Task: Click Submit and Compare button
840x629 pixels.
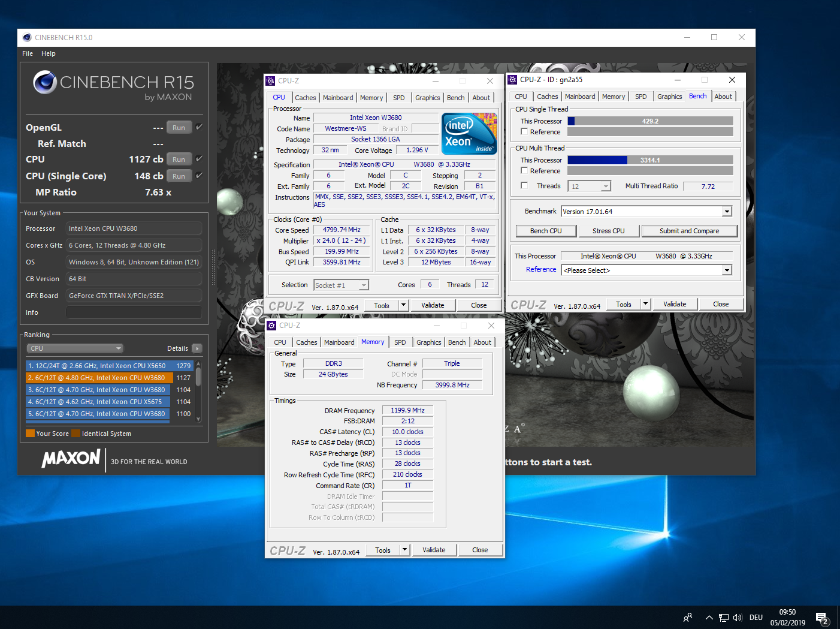Action: 690,231
